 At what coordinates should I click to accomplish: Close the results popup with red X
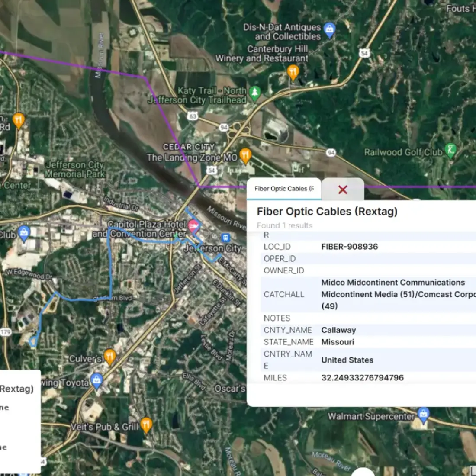(343, 190)
